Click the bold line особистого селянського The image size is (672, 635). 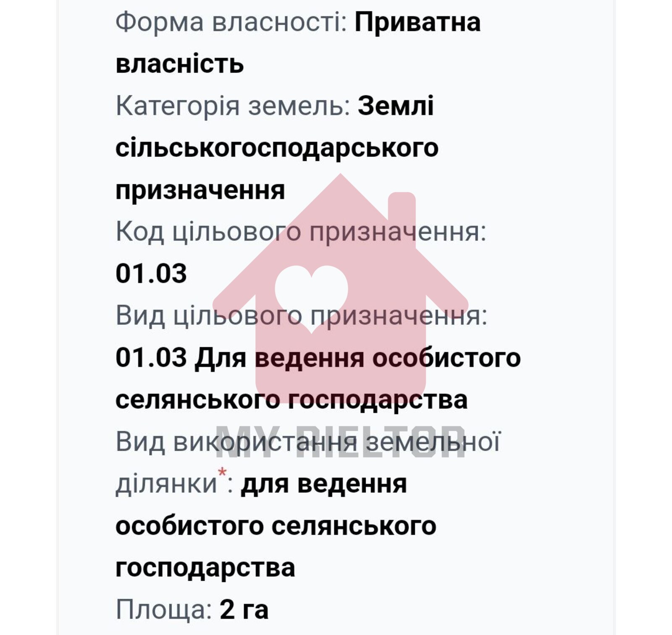(x=276, y=525)
